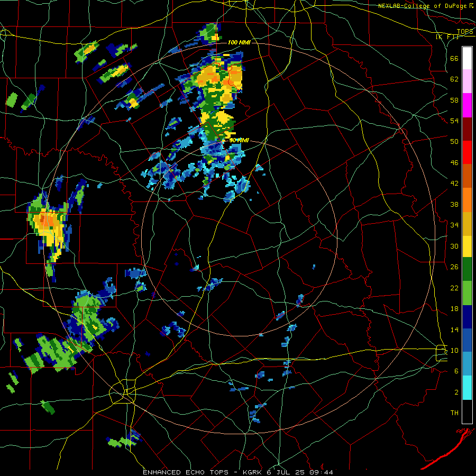Click the yellow legend swatch

[467, 246]
